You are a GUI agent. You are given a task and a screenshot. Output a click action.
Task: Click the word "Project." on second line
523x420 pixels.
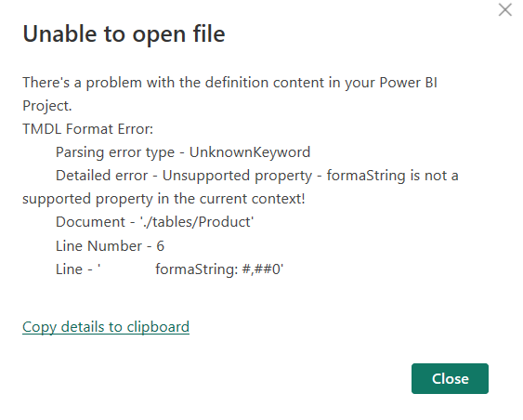[x=47, y=106]
